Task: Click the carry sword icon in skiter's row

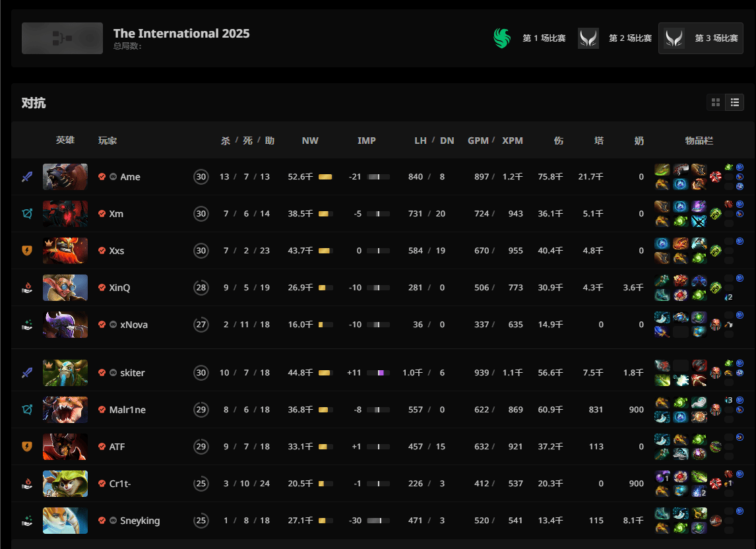Action: 27,373
